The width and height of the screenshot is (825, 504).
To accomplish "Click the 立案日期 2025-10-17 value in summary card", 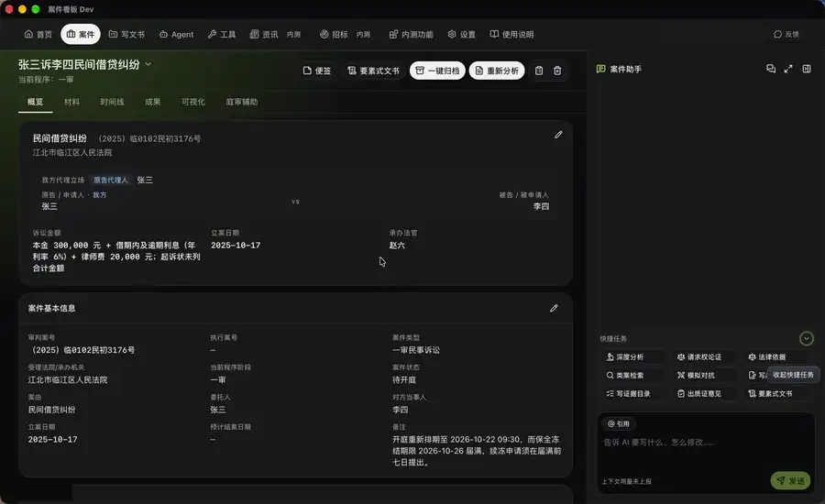I will coord(236,246).
